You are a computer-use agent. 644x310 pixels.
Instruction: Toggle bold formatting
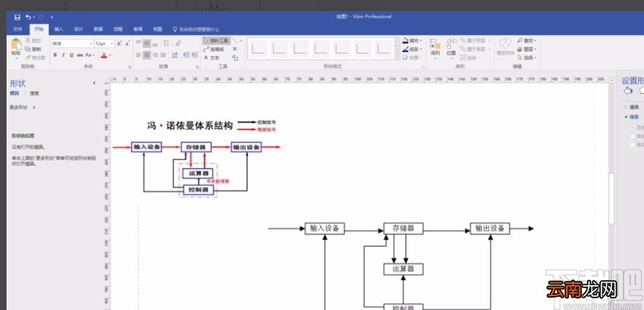(x=55, y=55)
